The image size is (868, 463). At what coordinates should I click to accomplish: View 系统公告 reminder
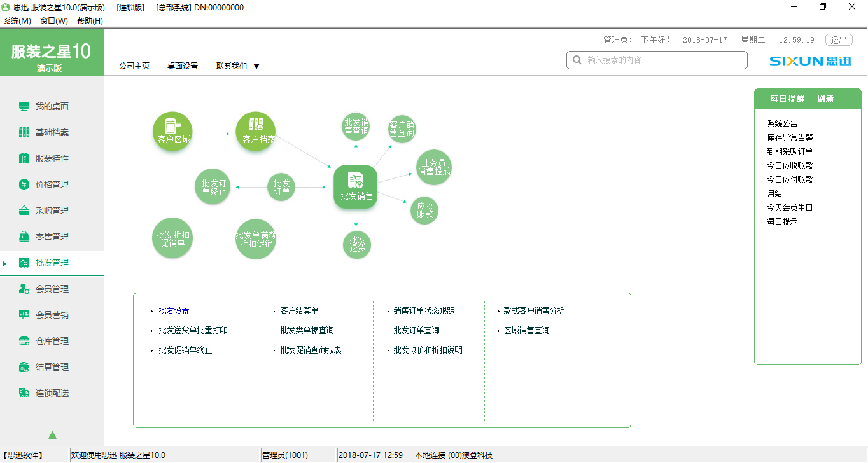pyautogui.click(x=782, y=123)
